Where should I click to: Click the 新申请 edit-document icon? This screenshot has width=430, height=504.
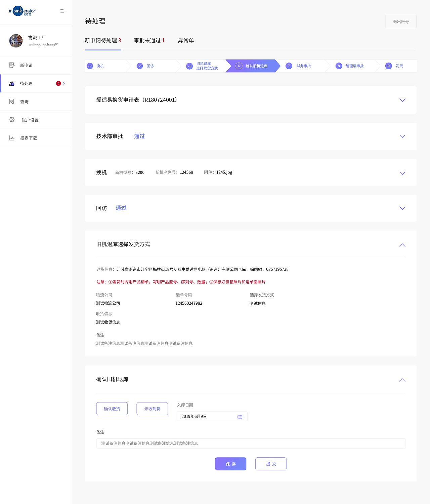pos(12,65)
